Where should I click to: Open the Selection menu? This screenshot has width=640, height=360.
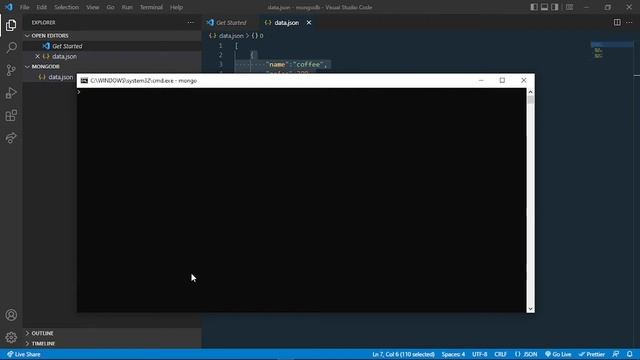coord(66,7)
